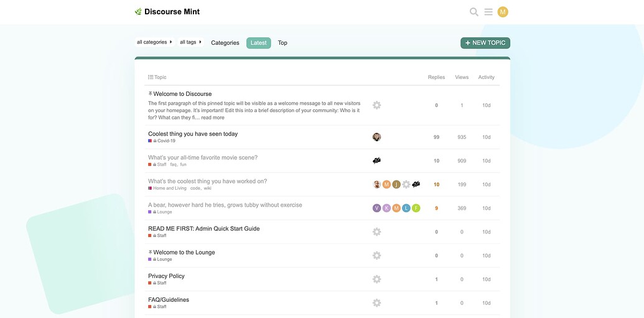The width and height of the screenshot is (644, 318).
Task: Click the gear avatar on Privacy Policy row
Action: 376,279
